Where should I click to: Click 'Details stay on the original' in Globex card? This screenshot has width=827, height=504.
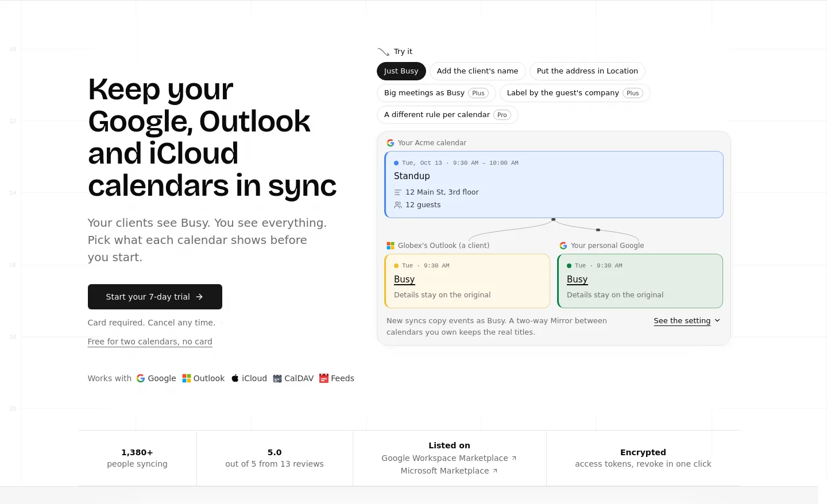click(442, 295)
